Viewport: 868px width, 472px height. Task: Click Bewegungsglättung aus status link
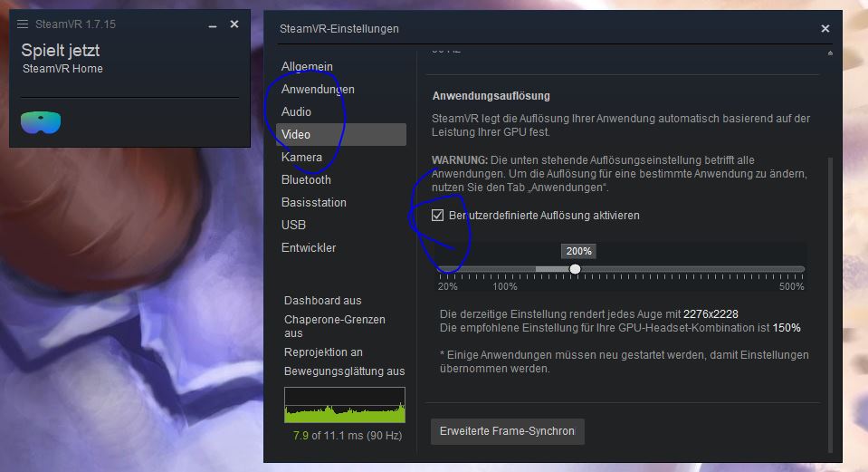pyautogui.click(x=344, y=371)
